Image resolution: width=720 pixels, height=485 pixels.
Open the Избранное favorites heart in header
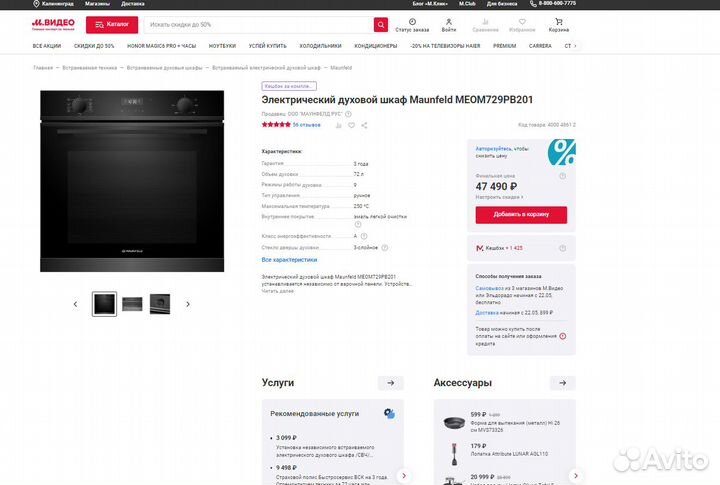pos(522,25)
